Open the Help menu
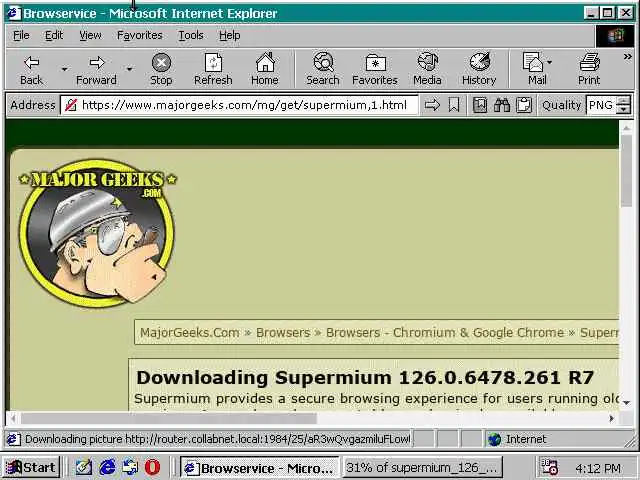 click(229, 36)
